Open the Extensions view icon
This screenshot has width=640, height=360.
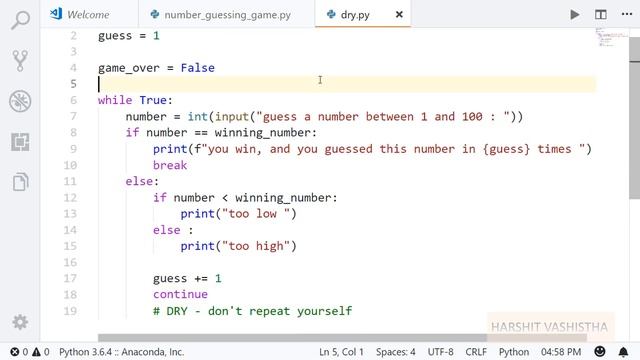[x=20, y=142]
